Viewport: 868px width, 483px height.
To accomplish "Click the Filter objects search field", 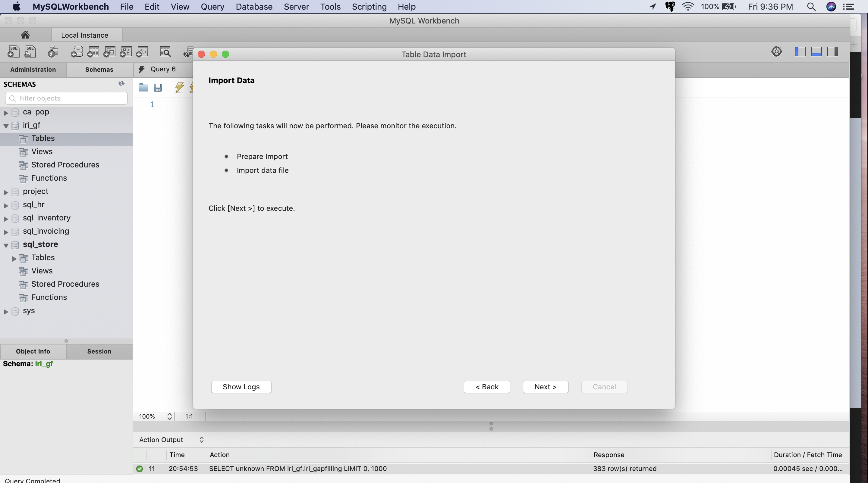I will pos(66,98).
